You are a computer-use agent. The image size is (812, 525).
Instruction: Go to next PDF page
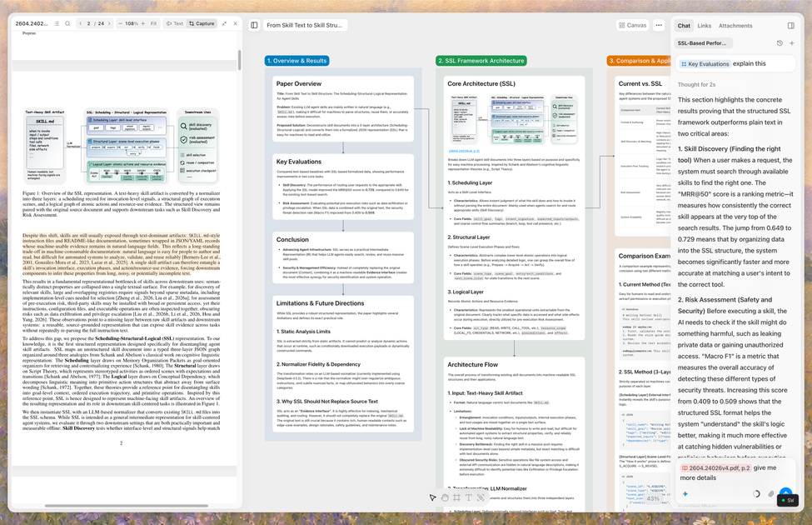click(x=109, y=23)
